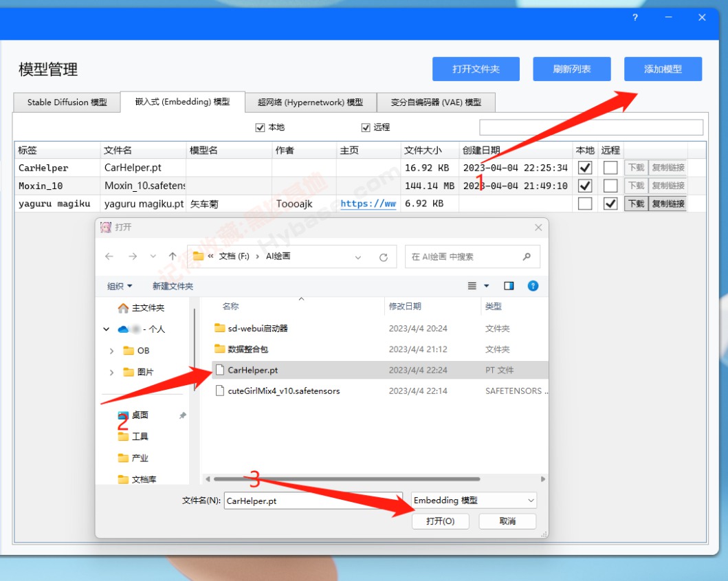Toggle 远程 checkbox for CarHelper row
This screenshot has width=728, height=581.
point(610,167)
